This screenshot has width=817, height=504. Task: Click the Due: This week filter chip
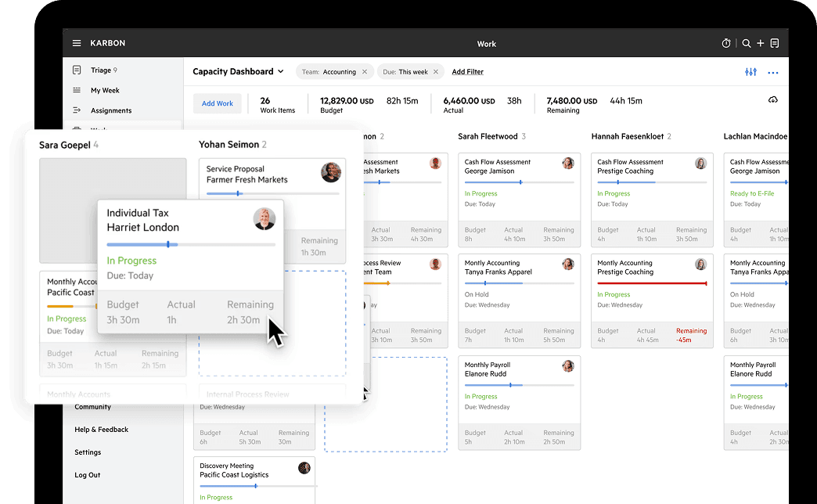point(410,72)
